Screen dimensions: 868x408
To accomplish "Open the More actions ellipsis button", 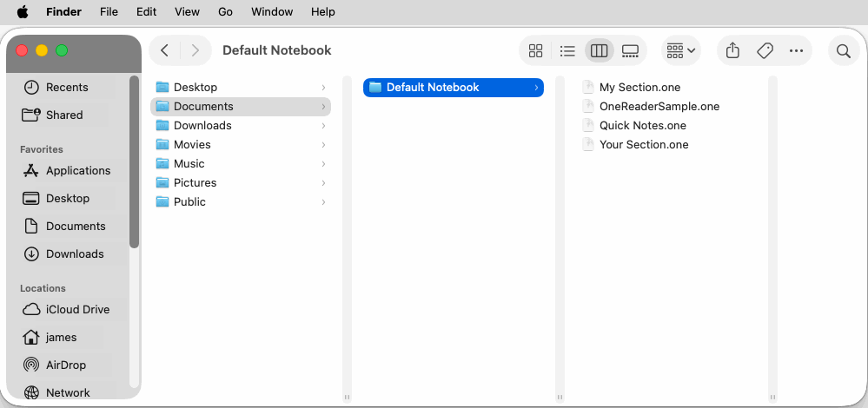I will pos(796,51).
